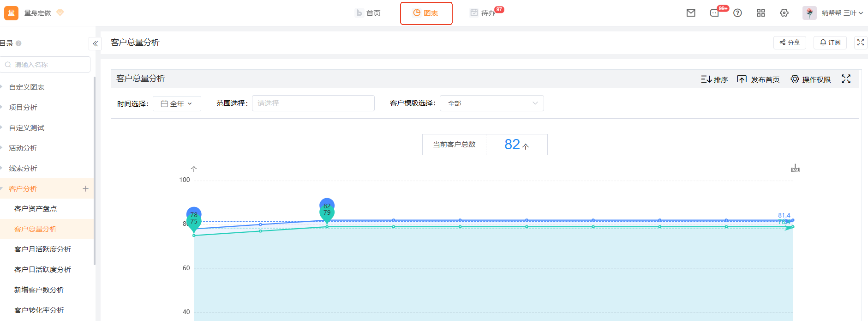Add an item with the plus next to 客户分析
This screenshot has width=868, height=321.
tap(85, 188)
